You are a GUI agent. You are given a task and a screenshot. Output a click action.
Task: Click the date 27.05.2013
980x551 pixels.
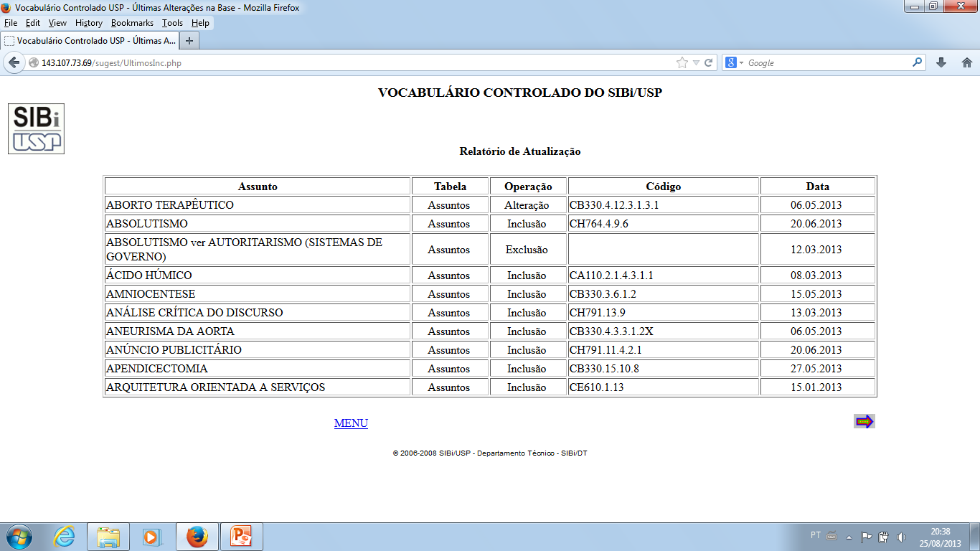816,369
